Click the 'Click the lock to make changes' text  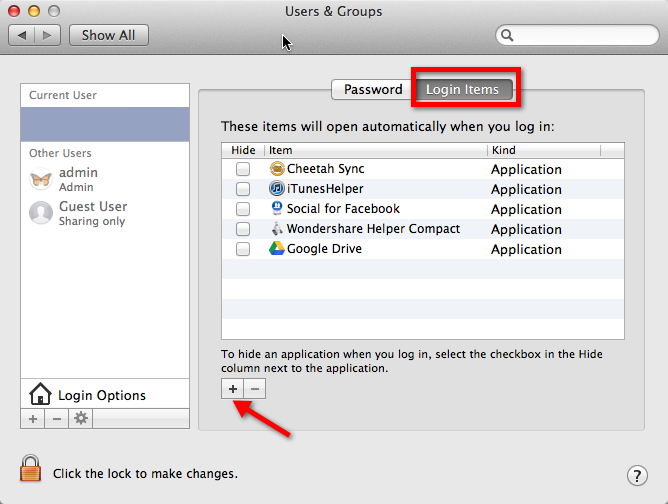point(145,474)
